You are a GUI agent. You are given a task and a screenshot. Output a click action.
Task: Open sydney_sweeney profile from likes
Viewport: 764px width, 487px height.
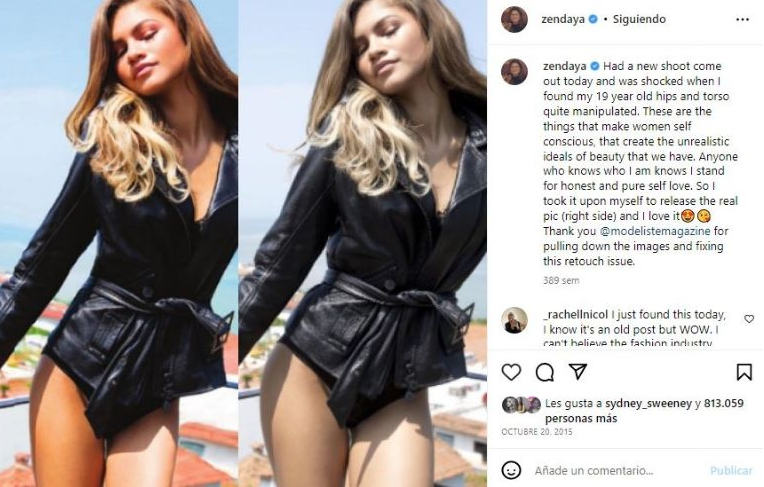click(648, 403)
